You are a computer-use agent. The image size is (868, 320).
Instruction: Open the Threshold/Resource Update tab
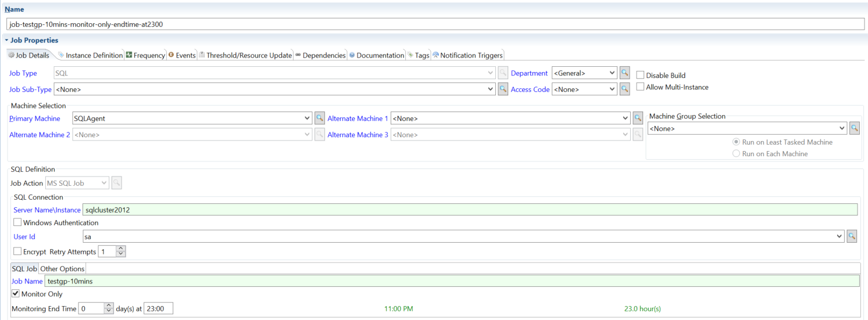[245, 55]
